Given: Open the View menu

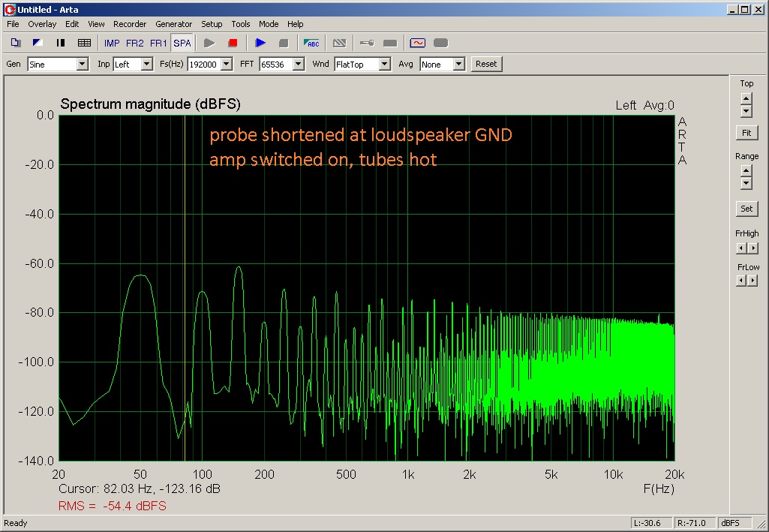Looking at the screenshot, I should pos(96,24).
